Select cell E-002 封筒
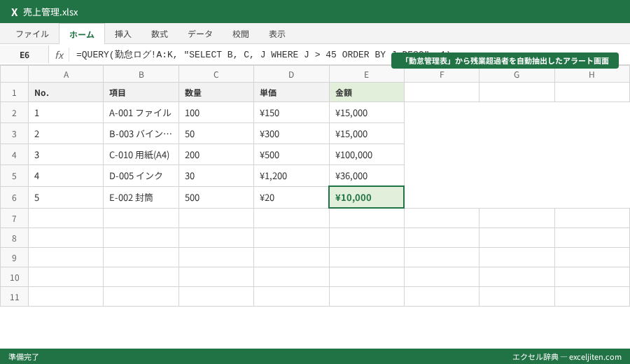 (141, 197)
